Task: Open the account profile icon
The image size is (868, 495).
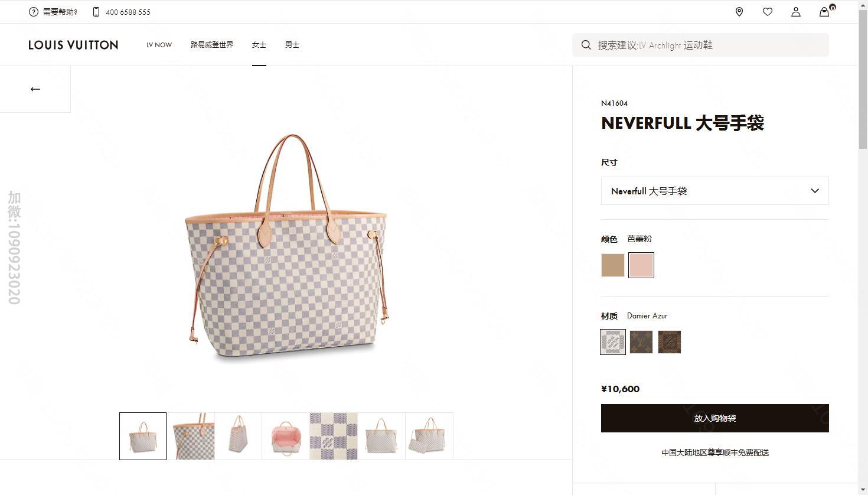Action: tap(796, 12)
